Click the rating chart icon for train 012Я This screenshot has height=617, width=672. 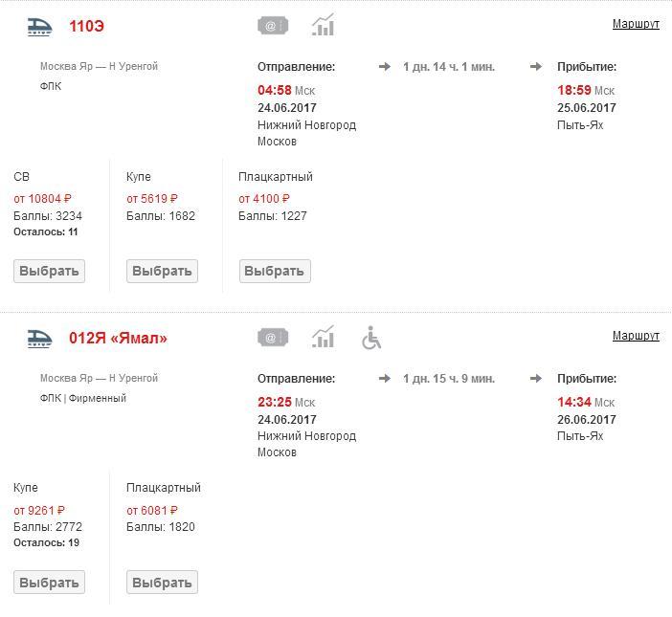(324, 337)
